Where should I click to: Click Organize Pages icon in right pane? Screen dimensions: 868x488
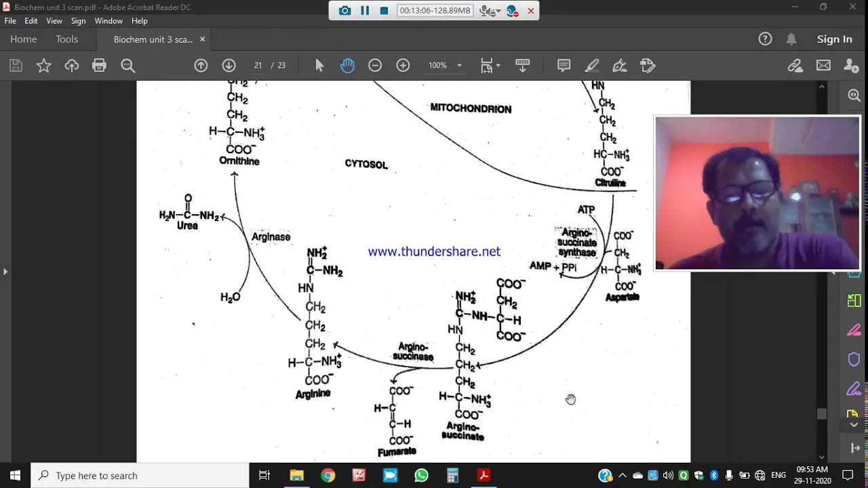point(854,300)
